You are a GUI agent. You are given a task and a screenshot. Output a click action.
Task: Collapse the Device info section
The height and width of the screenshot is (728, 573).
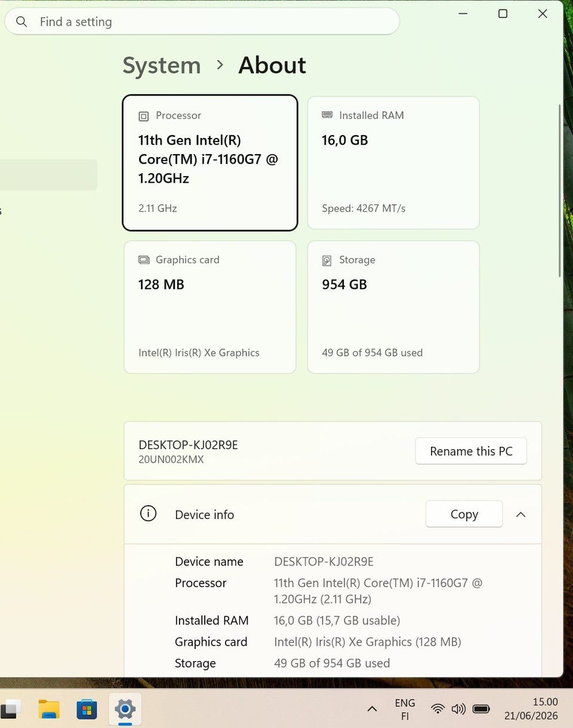click(x=520, y=514)
